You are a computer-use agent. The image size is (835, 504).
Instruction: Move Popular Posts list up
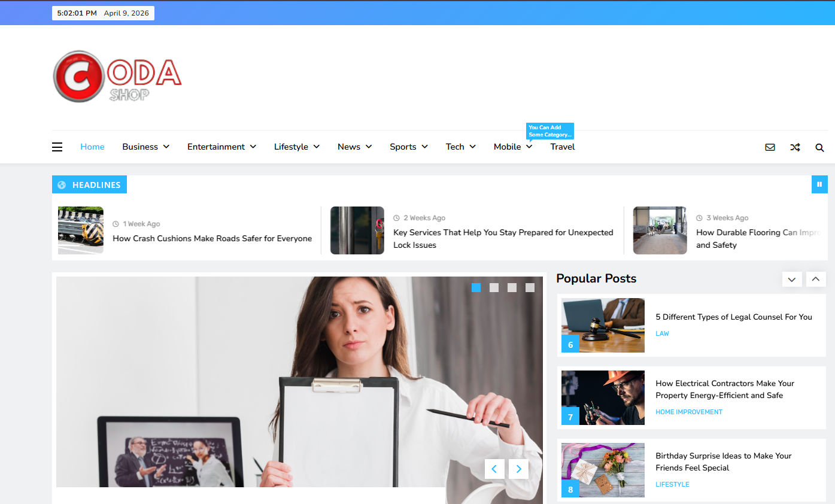pos(816,279)
